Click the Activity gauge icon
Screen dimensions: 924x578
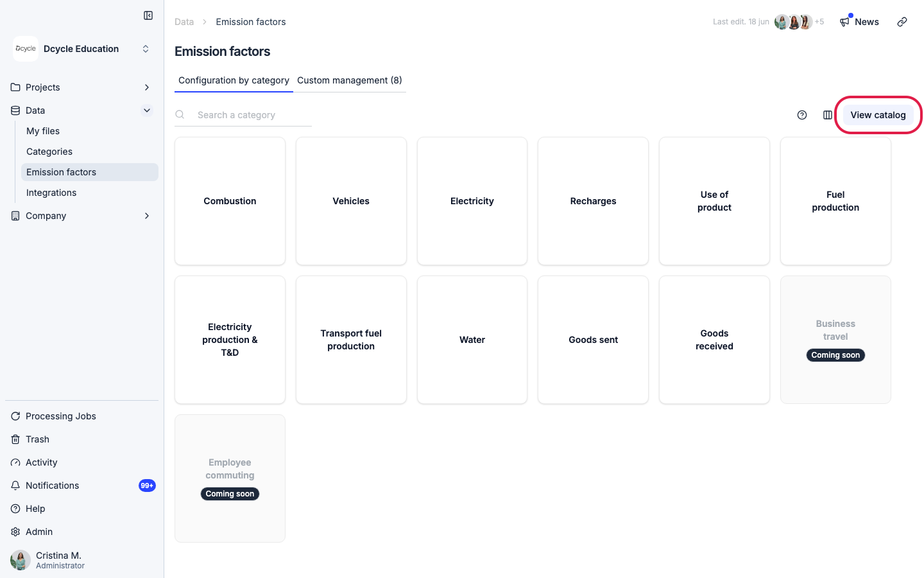pos(15,462)
